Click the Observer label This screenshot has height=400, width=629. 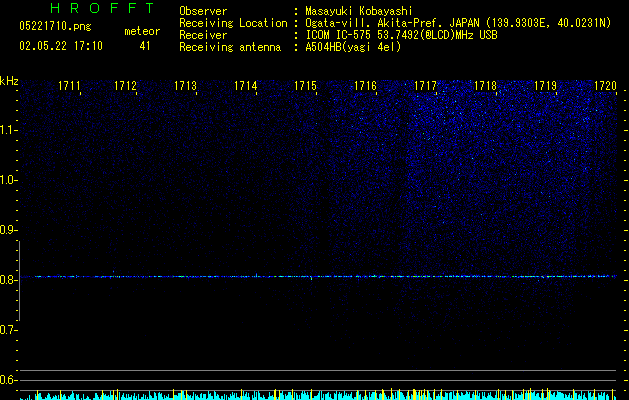tap(203, 11)
